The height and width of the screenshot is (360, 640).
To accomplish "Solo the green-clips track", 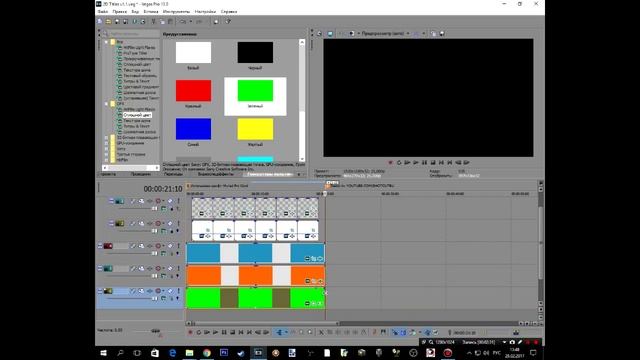I will click(x=178, y=291).
